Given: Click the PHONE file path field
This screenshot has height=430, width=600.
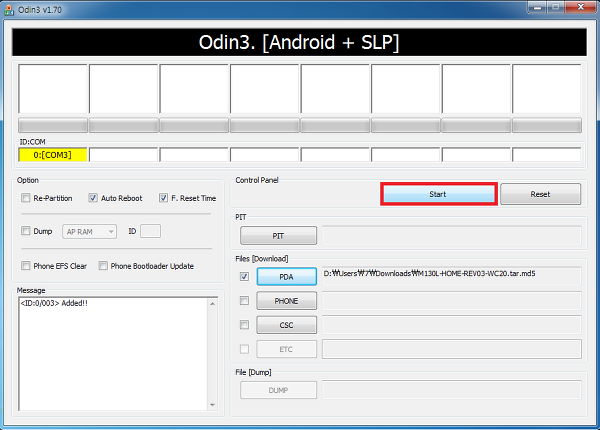Looking at the screenshot, I should tap(452, 301).
